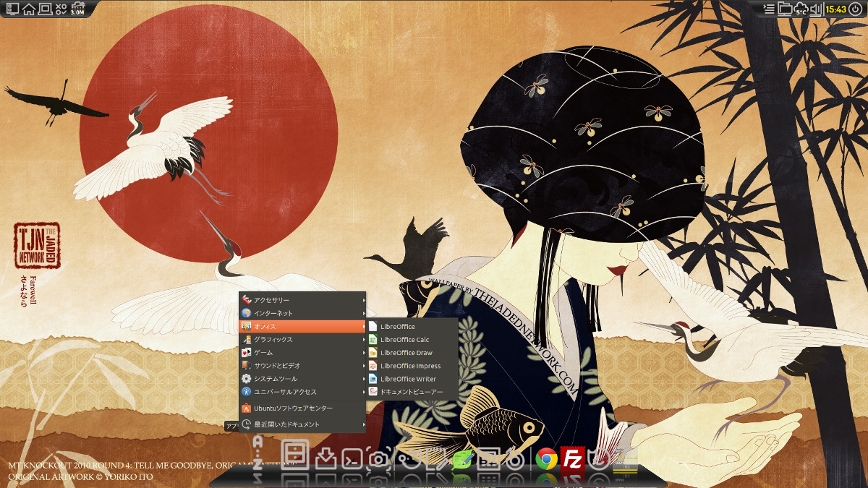Expand the 最近開いたドキュメント submenu arrow
868x488 pixels.
pos(364,424)
